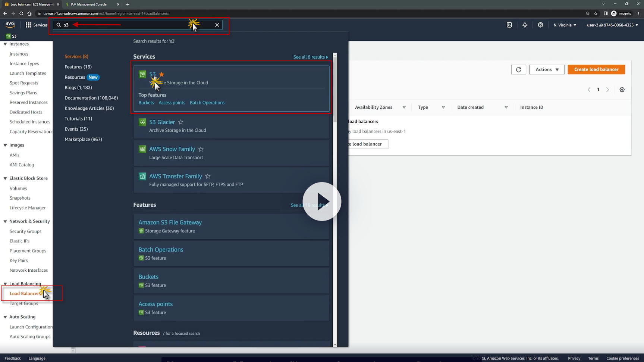Open the Access points top feature link
The width and height of the screenshot is (644, 362).
172,103
